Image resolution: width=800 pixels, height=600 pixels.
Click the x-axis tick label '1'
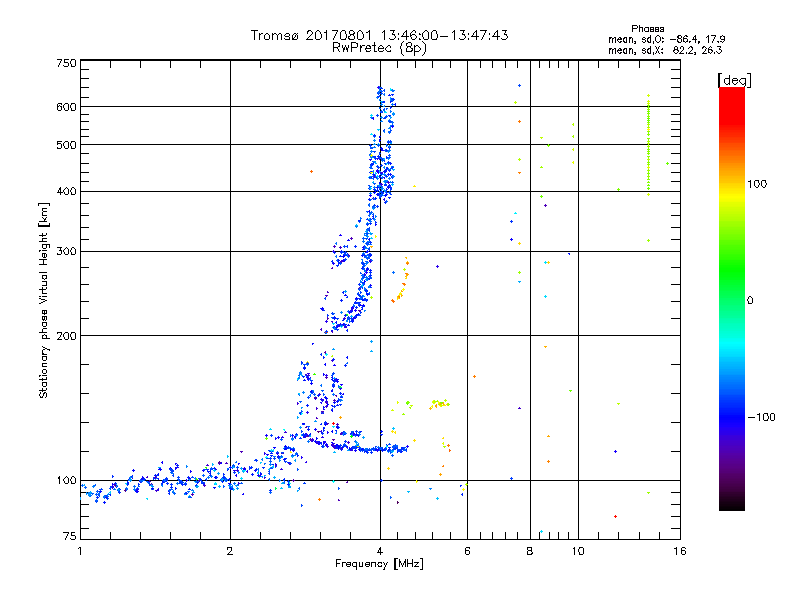[x=80, y=551]
